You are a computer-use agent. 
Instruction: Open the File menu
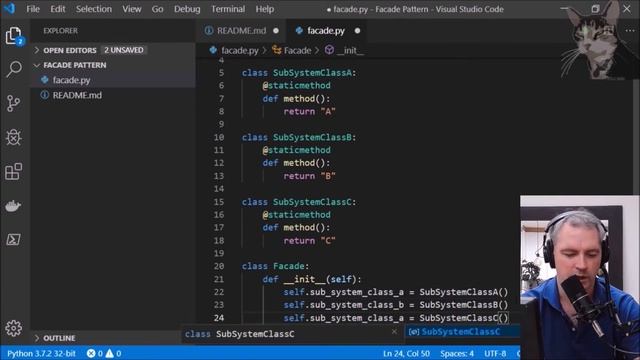tap(33, 9)
